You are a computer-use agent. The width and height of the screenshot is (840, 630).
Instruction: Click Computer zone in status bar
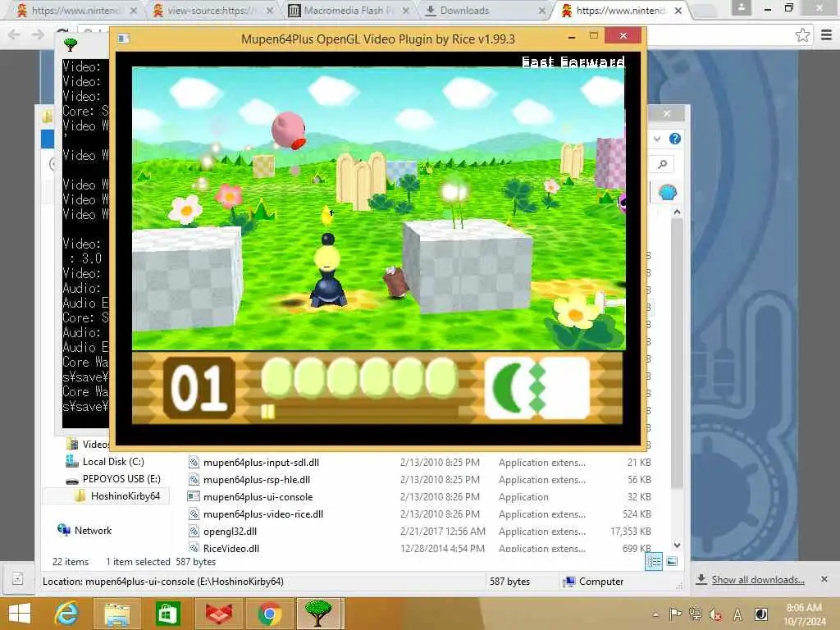click(593, 582)
